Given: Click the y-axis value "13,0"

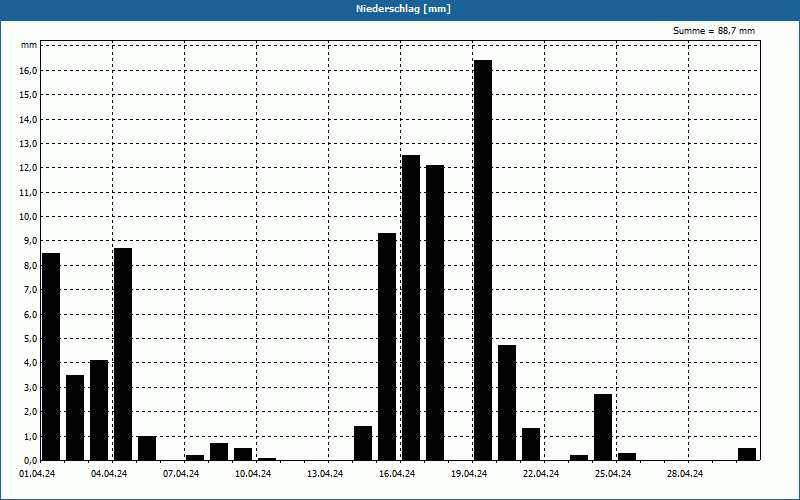Looking at the screenshot, I should tap(29, 144).
